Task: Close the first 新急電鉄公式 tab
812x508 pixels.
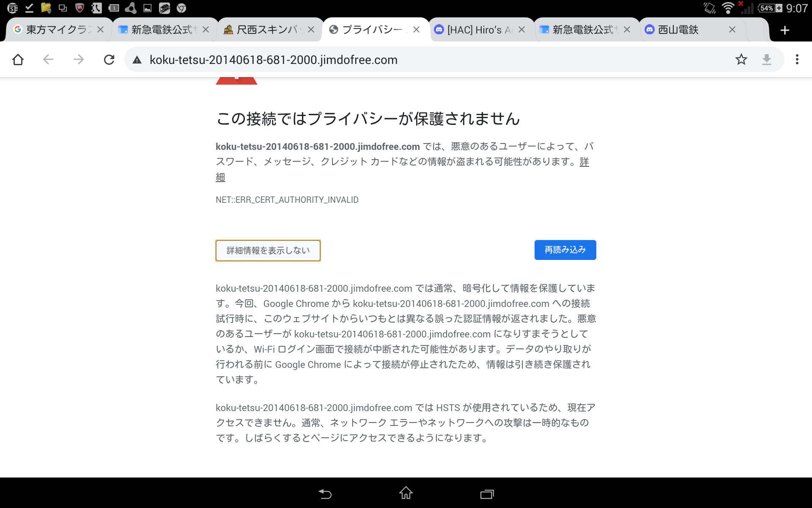Action: [206, 30]
